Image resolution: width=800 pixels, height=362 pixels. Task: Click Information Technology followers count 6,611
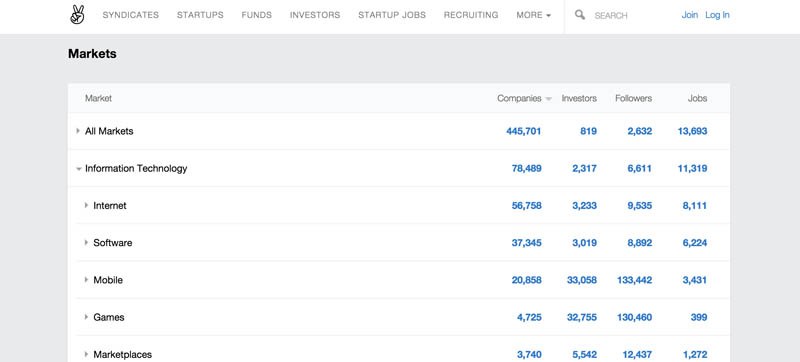pos(640,168)
